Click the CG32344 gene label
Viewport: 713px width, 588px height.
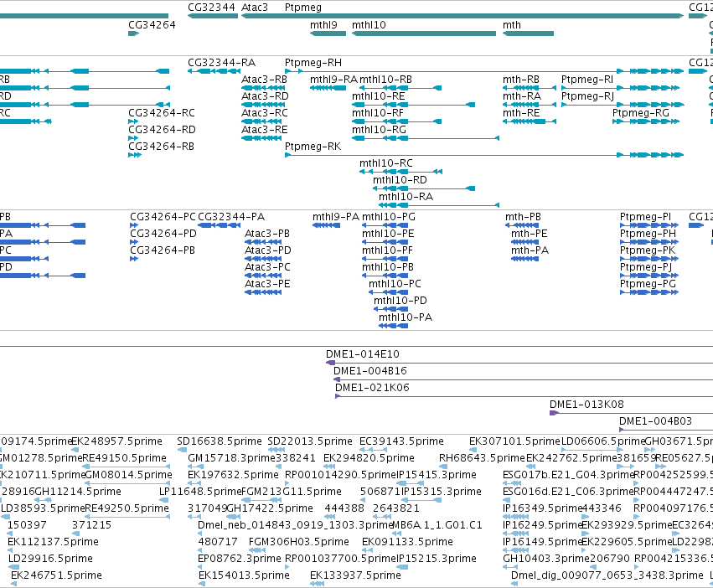tap(211, 8)
